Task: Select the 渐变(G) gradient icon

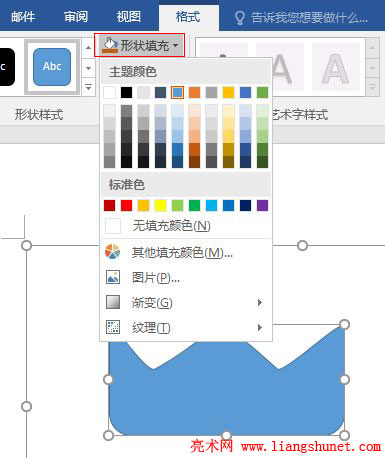Action: click(x=113, y=302)
